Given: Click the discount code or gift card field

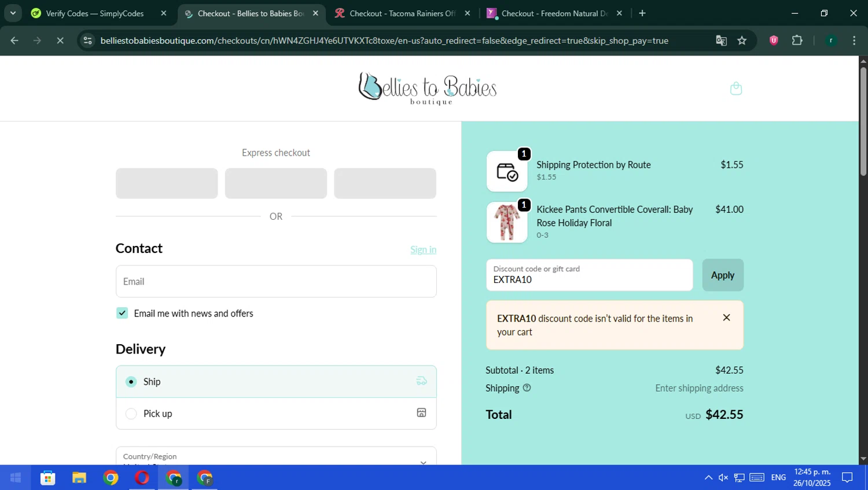Looking at the screenshot, I should click(589, 275).
